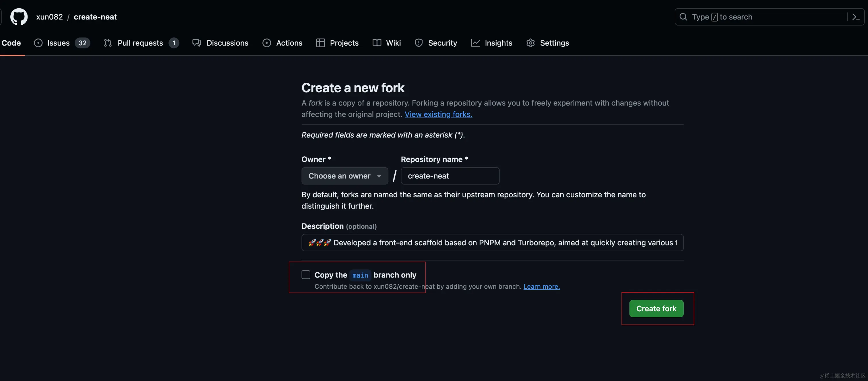Click the GitHub Octocat logo

[19, 17]
